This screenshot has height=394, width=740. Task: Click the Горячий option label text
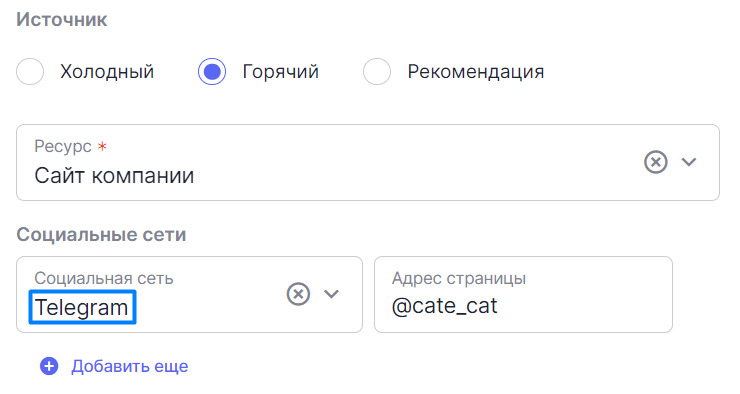point(281,72)
